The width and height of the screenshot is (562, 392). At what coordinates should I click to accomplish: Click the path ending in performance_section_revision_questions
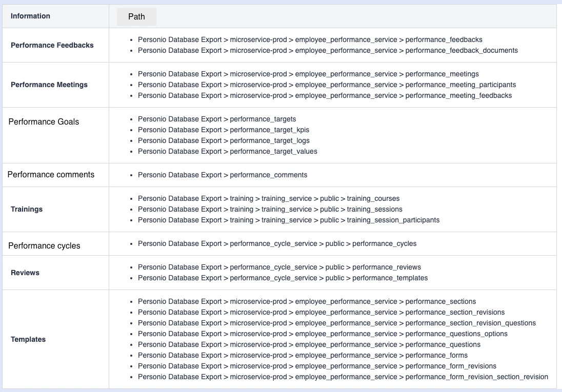[337, 323]
